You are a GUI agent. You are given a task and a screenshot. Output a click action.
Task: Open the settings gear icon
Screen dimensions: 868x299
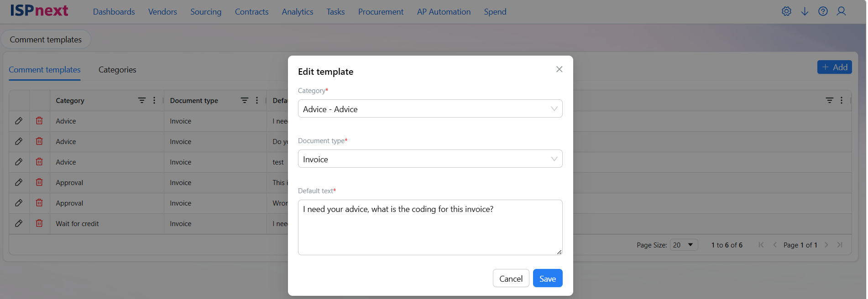pos(786,11)
